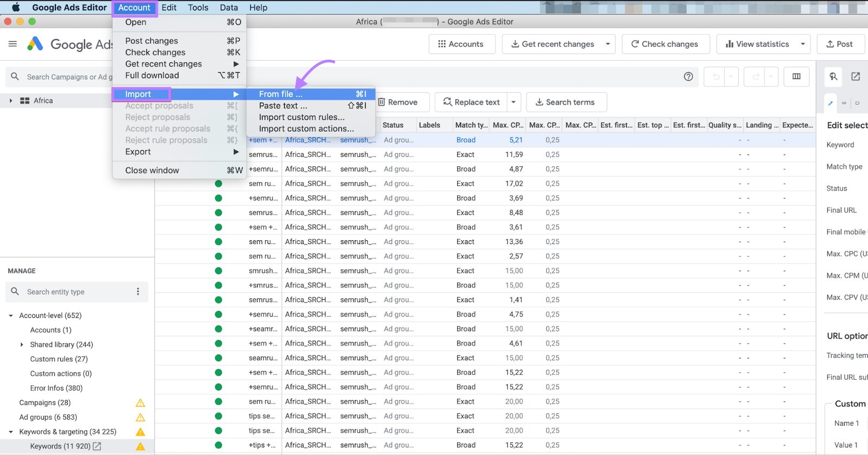Open the undo history dropdown arrow
The image size is (868, 455).
(731, 76)
